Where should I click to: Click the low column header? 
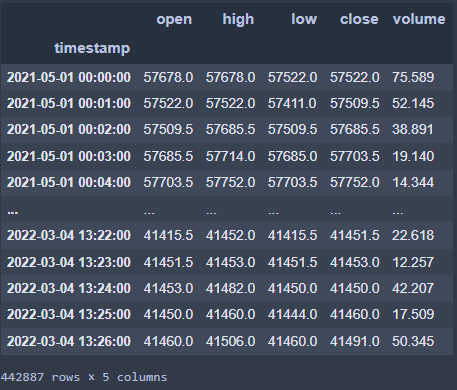point(304,19)
